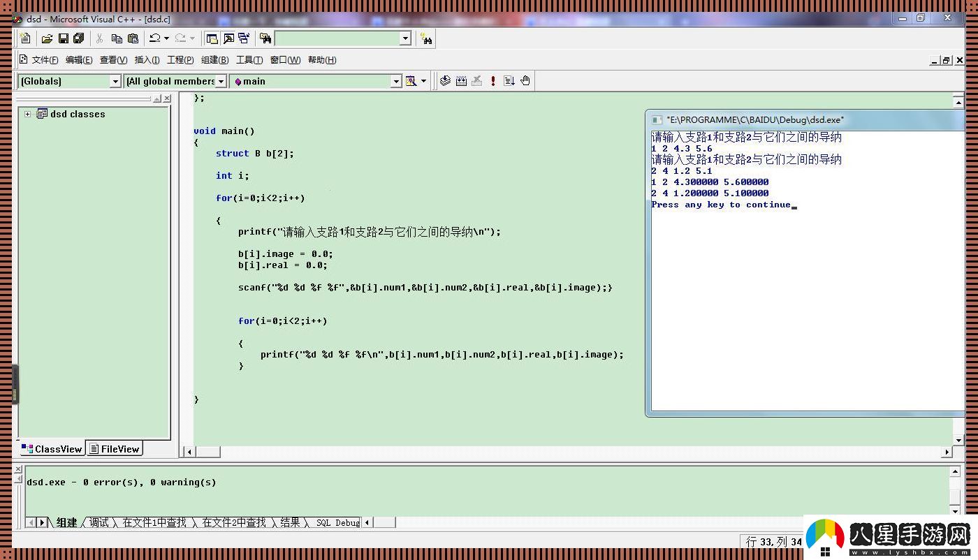978x560 pixels.
Task: Open the 编辑(E) menu
Action: (79, 60)
